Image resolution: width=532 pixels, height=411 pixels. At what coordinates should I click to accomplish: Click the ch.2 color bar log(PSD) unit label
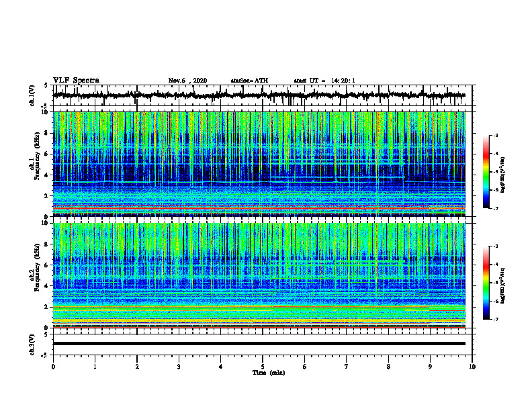coord(503,286)
